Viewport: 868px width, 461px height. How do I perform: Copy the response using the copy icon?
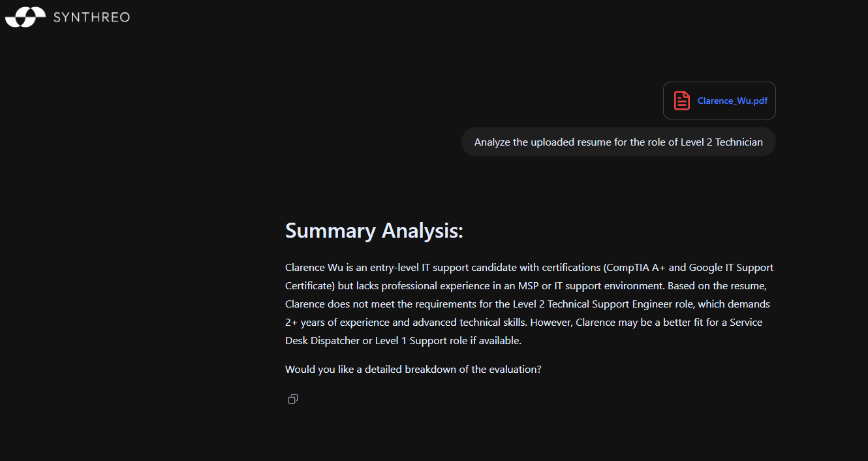coord(293,399)
